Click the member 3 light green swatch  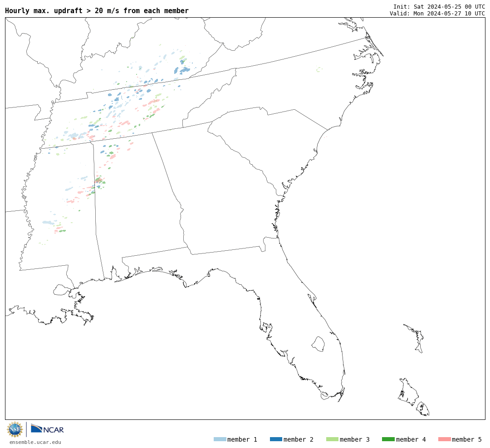[x=332, y=439]
